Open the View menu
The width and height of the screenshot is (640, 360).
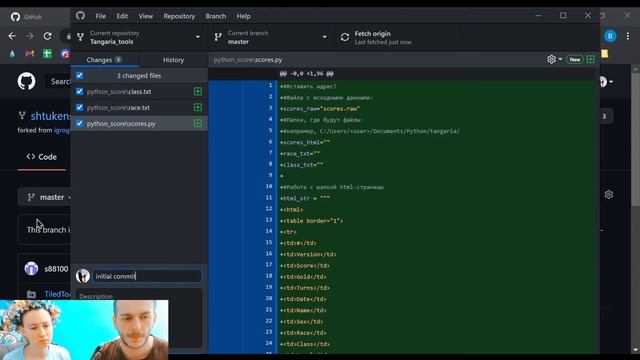point(145,16)
